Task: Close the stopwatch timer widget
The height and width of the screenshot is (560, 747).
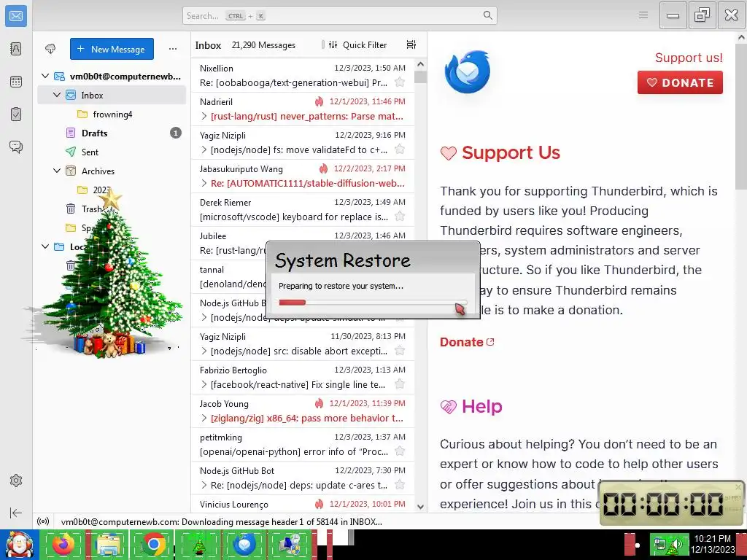Action: pyautogui.click(x=738, y=486)
